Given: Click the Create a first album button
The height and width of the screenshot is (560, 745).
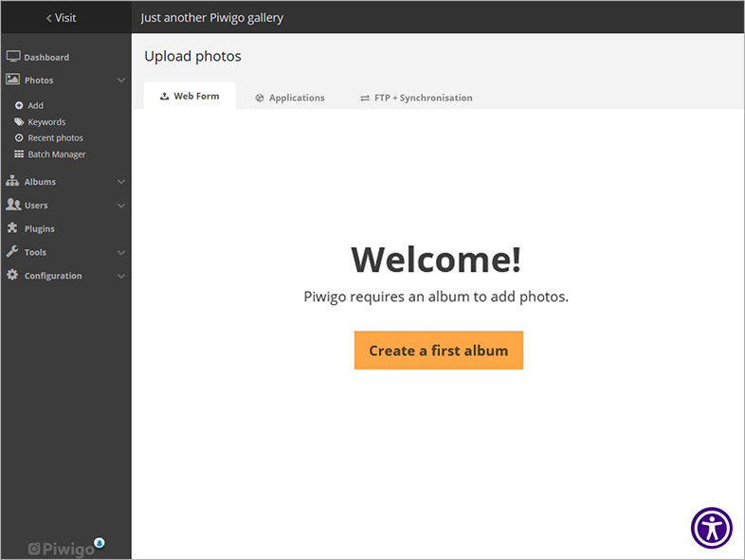Looking at the screenshot, I should click(x=438, y=351).
